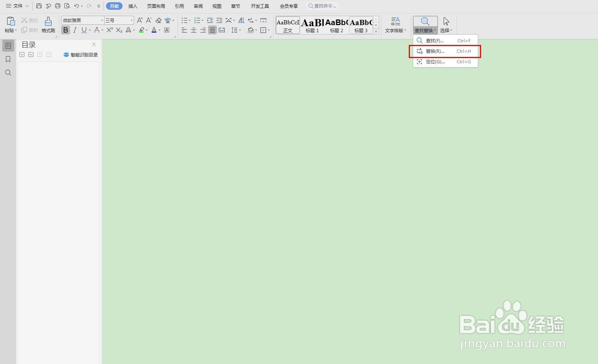Image resolution: width=598 pixels, height=364 pixels.
Task: Toggle Bold formatting
Action: click(66, 30)
